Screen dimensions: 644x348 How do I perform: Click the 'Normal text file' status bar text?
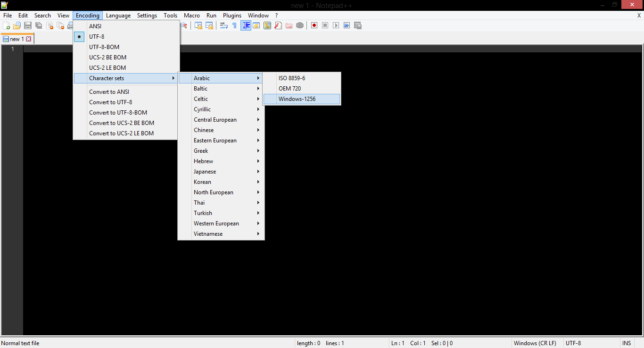(20, 343)
